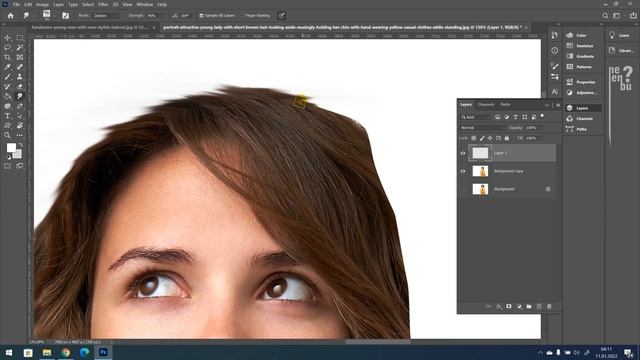Open the File menu

[x=16, y=4]
